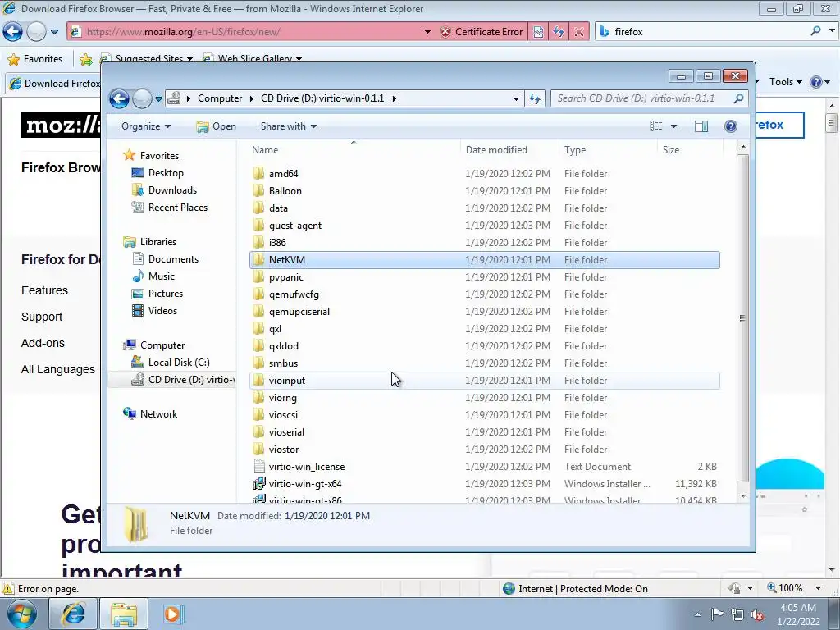Open the Windows Start button
The width and height of the screenshot is (840, 630).
tap(21, 614)
